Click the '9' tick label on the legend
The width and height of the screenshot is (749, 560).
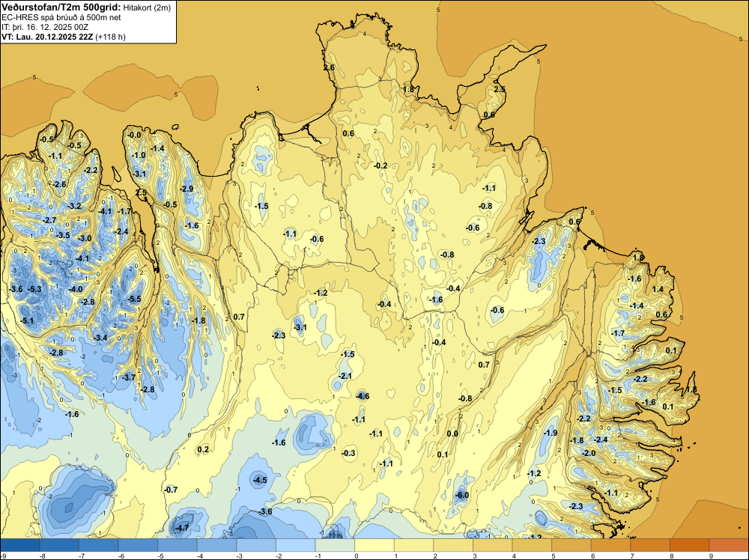(712, 556)
